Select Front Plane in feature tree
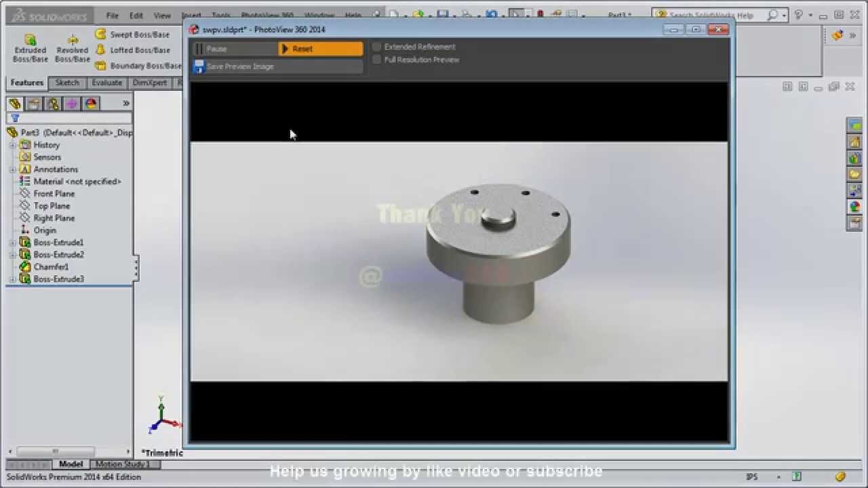868x488 pixels. [47, 194]
